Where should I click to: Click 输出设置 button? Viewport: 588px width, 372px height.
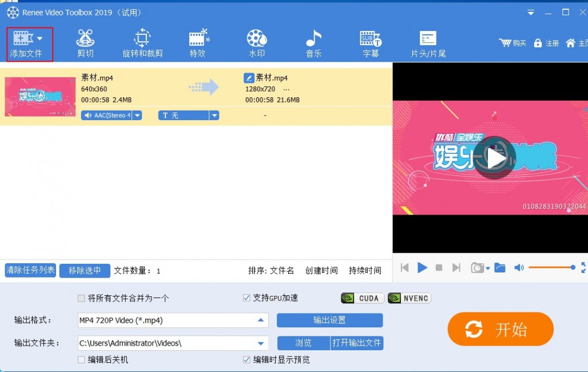[329, 320]
